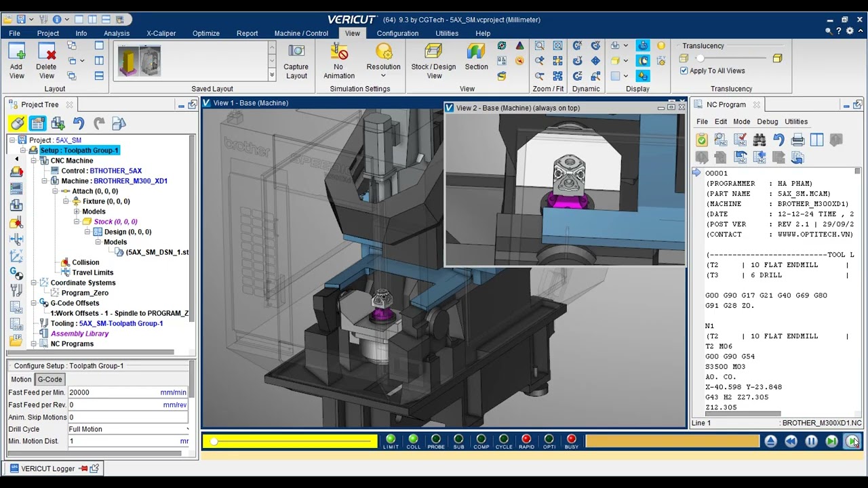Click the Tooling sidebar icon in Project Tree
The image size is (868, 488).
[x=16, y=290]
